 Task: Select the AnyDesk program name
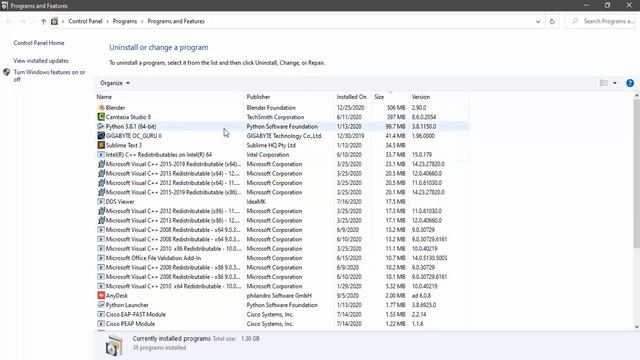(117, 296)
